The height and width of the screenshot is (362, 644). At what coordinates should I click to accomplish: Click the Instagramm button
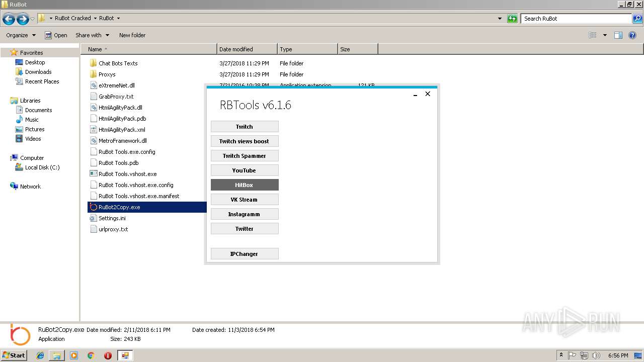(245, 214)
